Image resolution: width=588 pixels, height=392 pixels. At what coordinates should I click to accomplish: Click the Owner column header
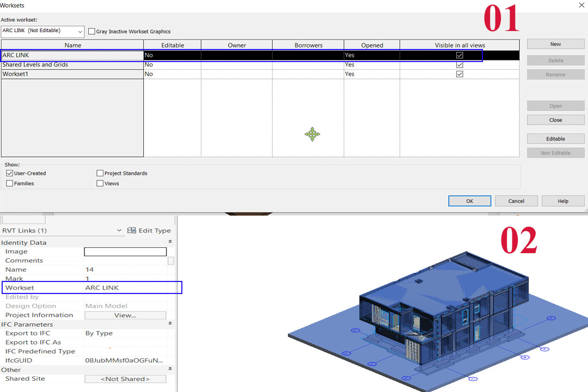click(237, 45)
